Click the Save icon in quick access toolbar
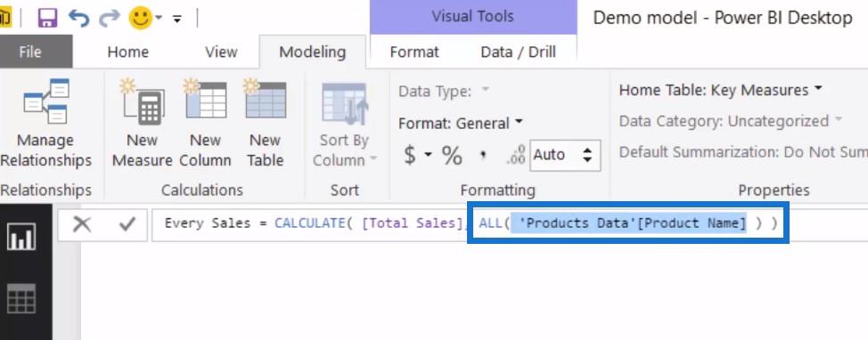 pos(47,18)
